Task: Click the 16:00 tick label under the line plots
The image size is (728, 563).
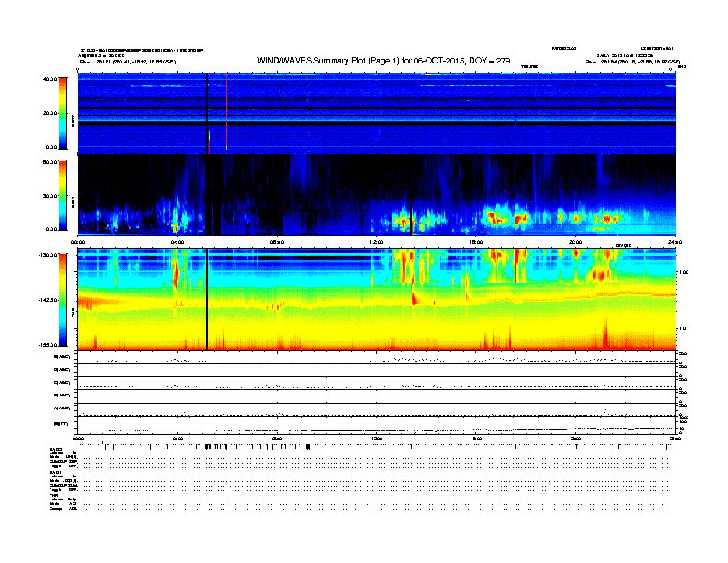Action: point(476,438)
